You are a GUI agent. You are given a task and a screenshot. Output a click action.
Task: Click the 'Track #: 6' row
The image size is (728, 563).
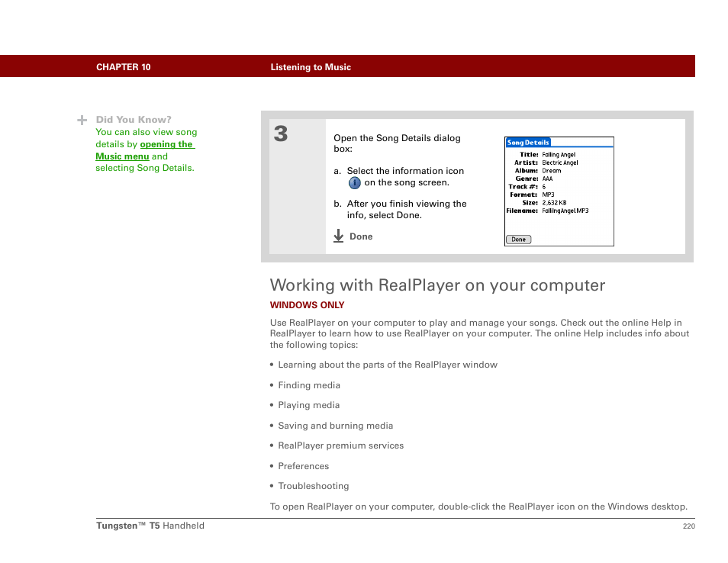[527, 187]
